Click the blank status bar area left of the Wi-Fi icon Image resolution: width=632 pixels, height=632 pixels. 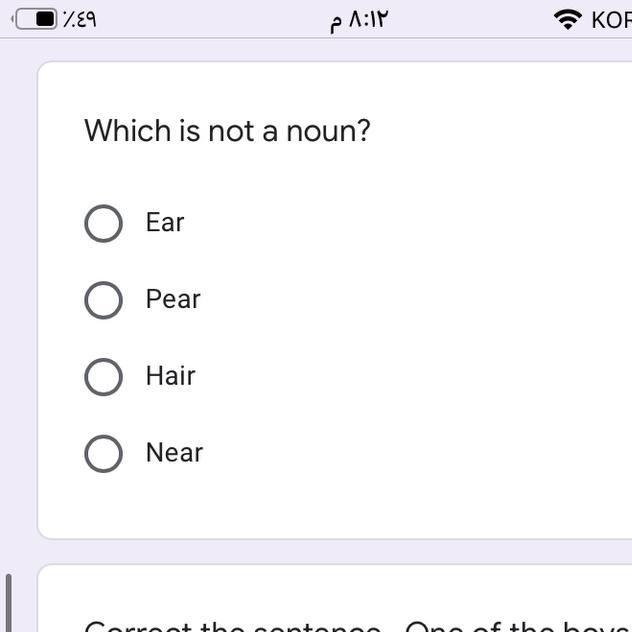470,20
